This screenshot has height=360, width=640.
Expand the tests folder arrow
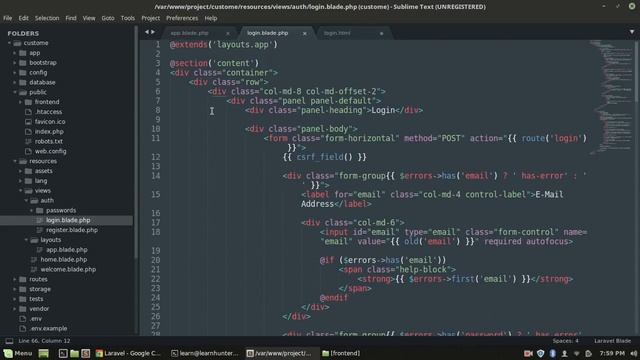pyautogui.click(x=15, y=299)
